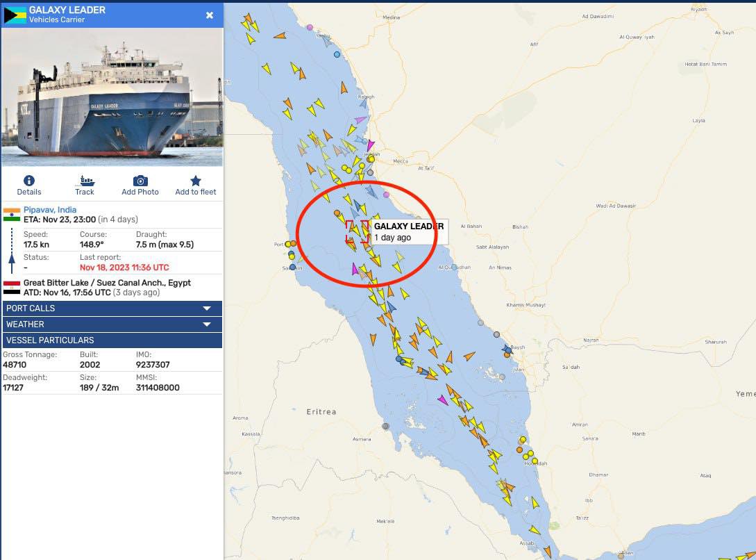Open the Pipavav, India destination link

[x=50, y=210]
